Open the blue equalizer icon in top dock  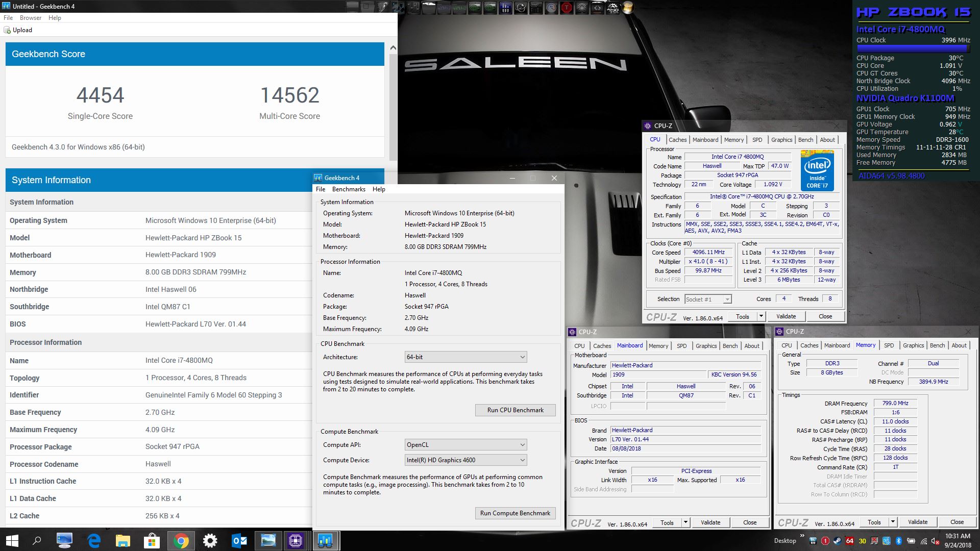[505, 7]
